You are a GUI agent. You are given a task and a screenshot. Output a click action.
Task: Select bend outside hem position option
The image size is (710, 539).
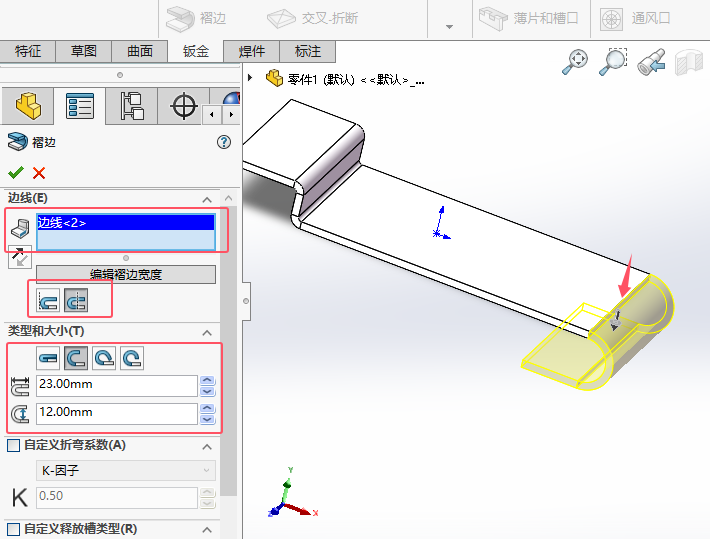[76, 301]
